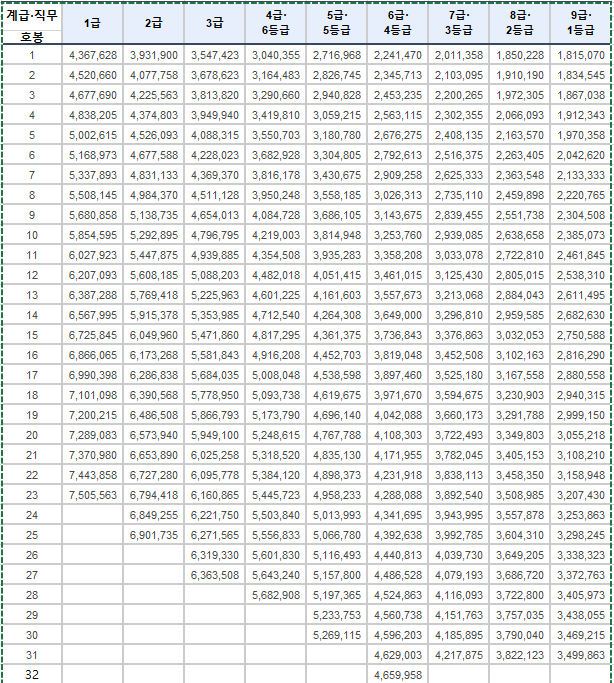Click cell value 3,604,310

(x=519, y=536)
